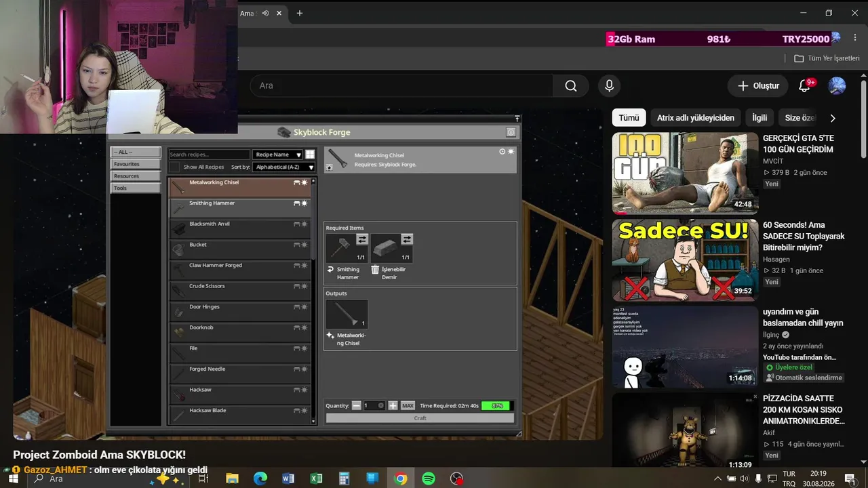Viewport: 868px width, 488px height.
Task: Toggle the recipe grid view button
Action: (310, 155)
